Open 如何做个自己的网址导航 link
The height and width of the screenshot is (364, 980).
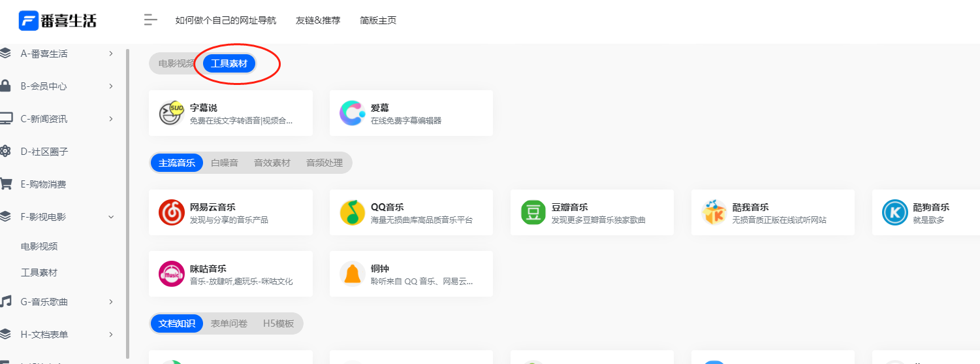pyautogui.click(x=226, y=20)
